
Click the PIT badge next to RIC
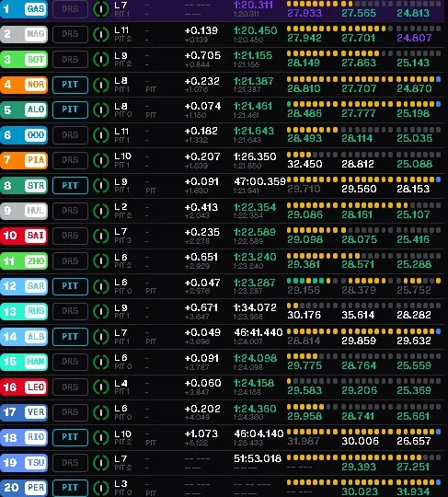[x=70, y=437]
